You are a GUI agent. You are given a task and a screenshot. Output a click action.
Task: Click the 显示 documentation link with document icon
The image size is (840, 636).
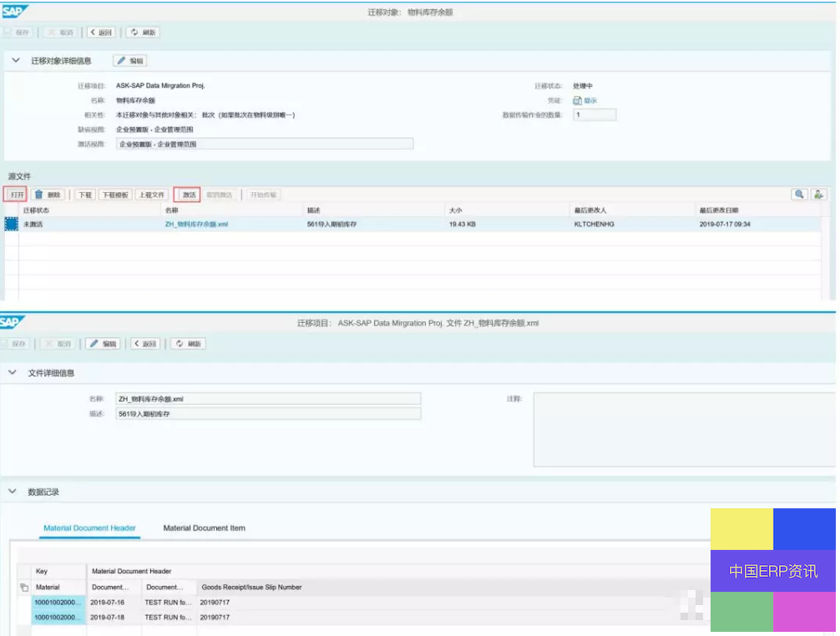coord(585,100)
